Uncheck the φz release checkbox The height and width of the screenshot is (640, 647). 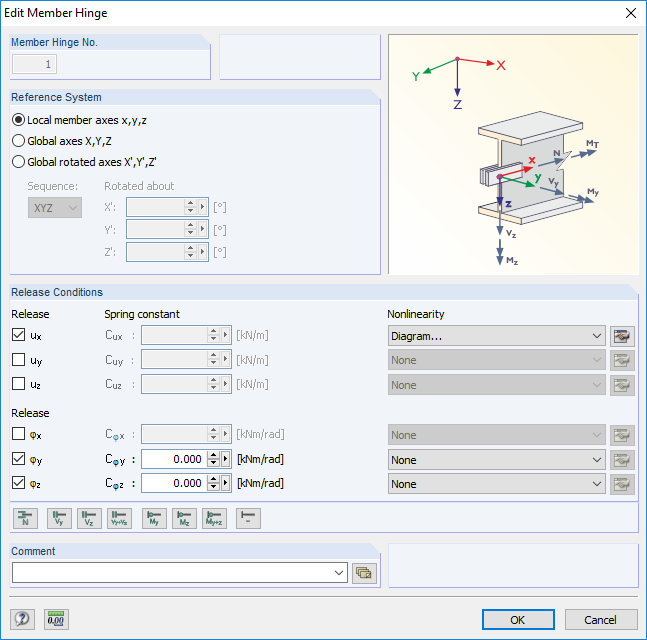pyautogui.click(x=18, y=483)
